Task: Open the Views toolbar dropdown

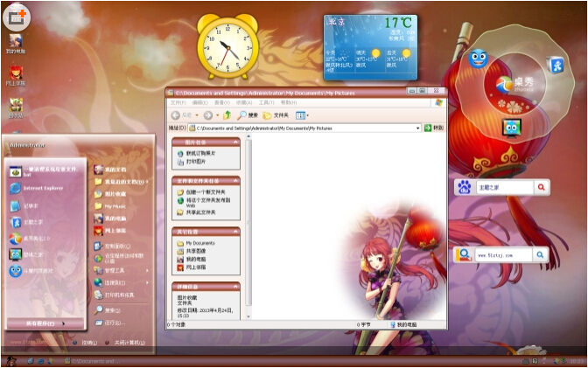Action: (x=302, y=115)
